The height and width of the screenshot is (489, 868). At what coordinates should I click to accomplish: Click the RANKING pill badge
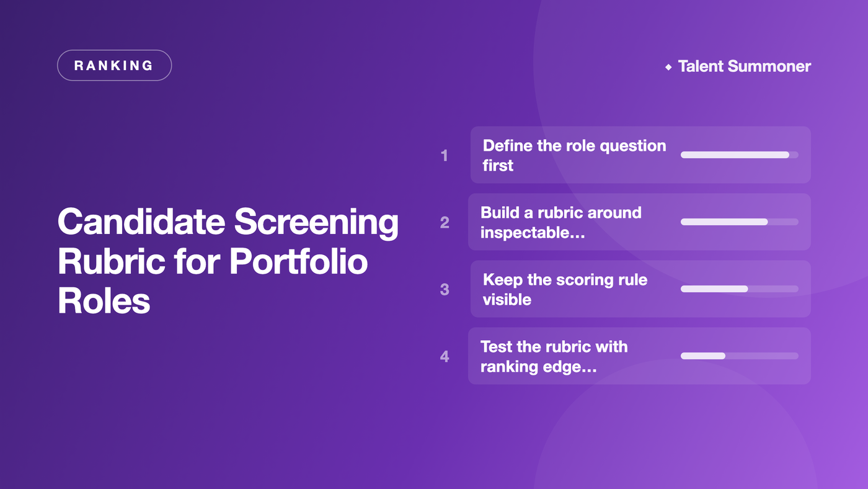pyautogui.click(x=114, y=65)
